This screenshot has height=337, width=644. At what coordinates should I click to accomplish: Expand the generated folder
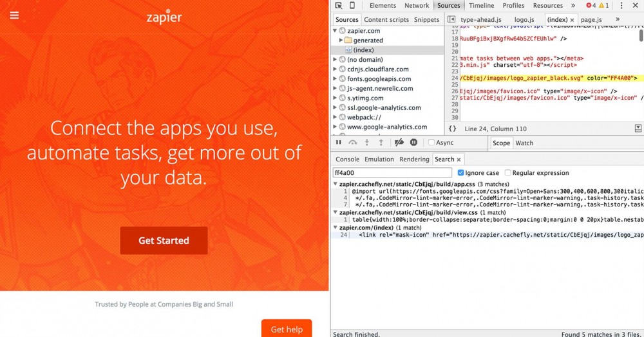coord(341,40)
